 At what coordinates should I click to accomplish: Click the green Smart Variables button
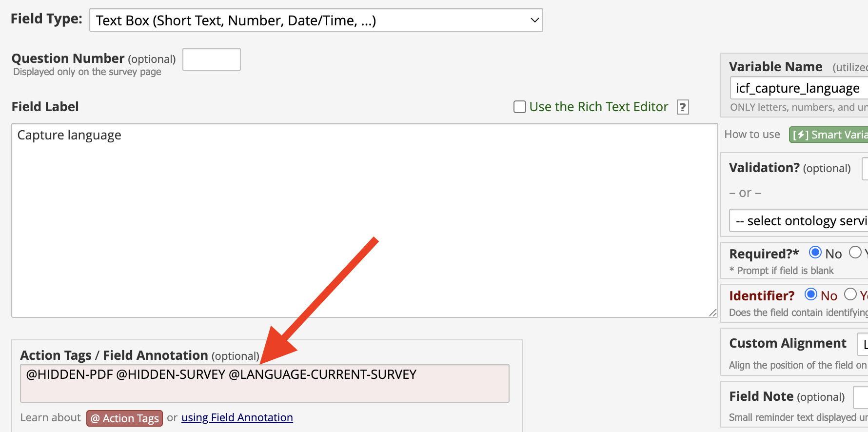(829, 135)
